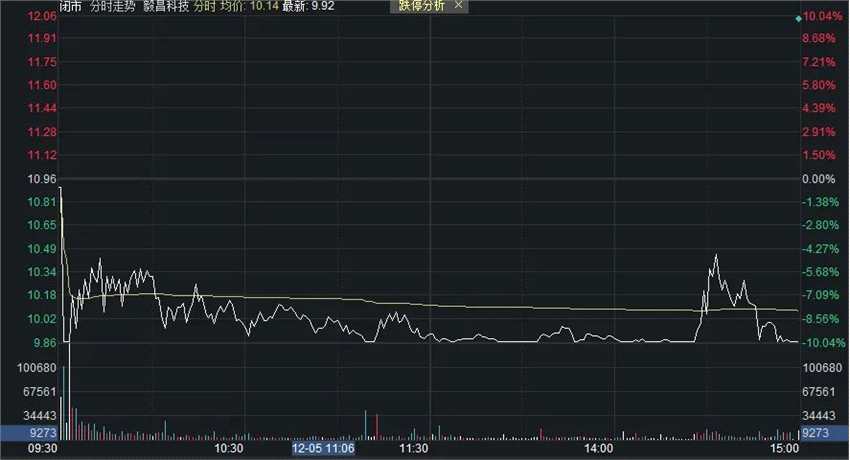The image size is (850, 460).
Task: Click the 11:30 time axis label
Action: (414, 449)
